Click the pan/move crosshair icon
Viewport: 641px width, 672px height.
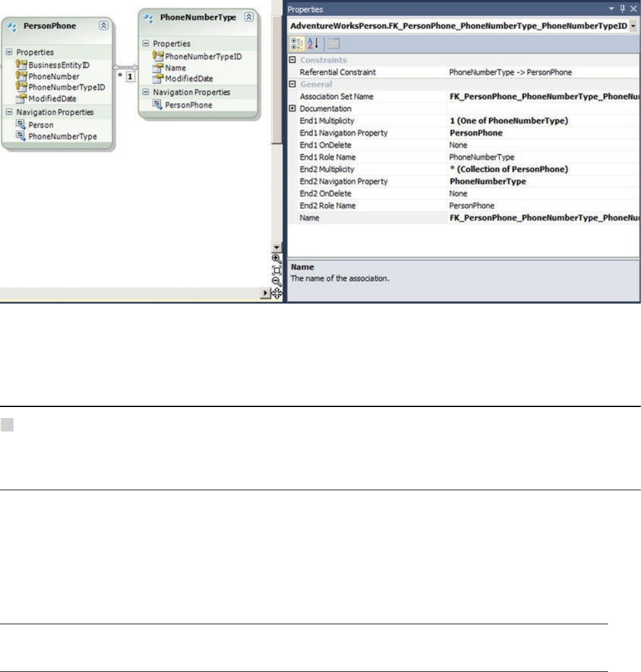(x=277, y=293)
